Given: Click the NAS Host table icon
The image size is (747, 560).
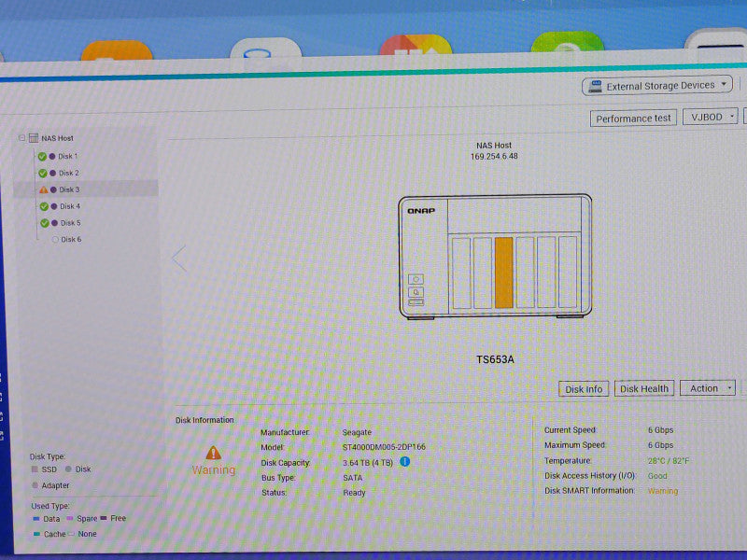Looking at the screenshot, I should pyautogui.click(x=34, y=138).
